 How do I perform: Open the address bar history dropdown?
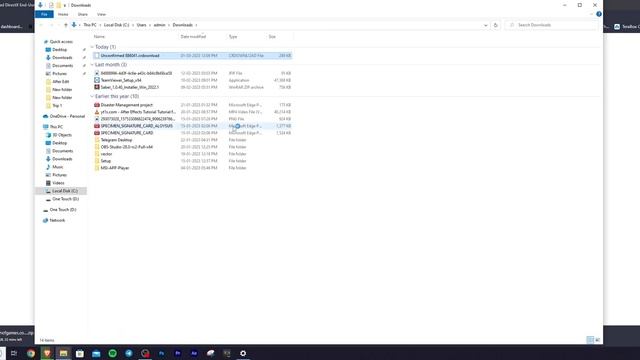pos(485,25)
